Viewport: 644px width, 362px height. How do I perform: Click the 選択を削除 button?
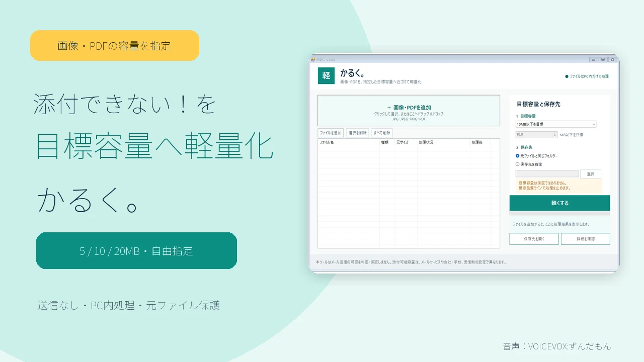[358, 133]
